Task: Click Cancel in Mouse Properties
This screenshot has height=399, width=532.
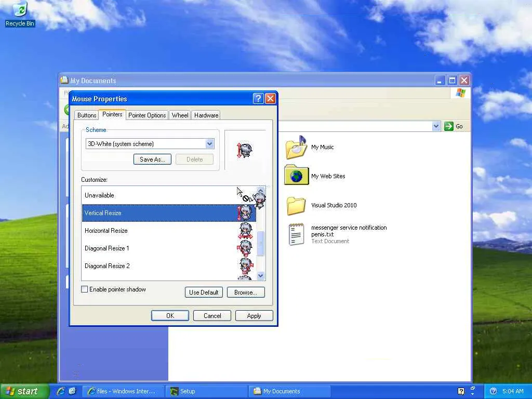Action: click(212, 315)
